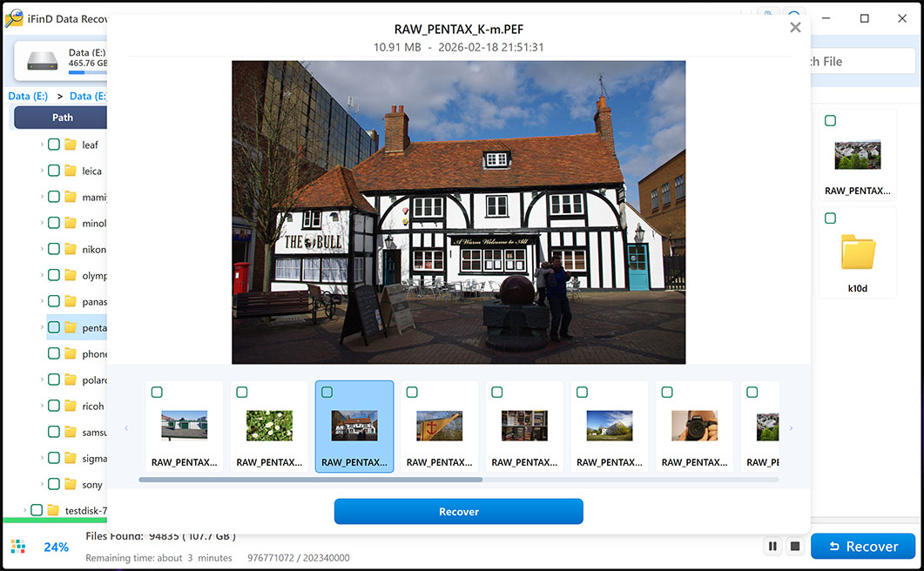Expand the testdisk-7 folder tree node
924x571 pixels.
[x=24, y=510]
